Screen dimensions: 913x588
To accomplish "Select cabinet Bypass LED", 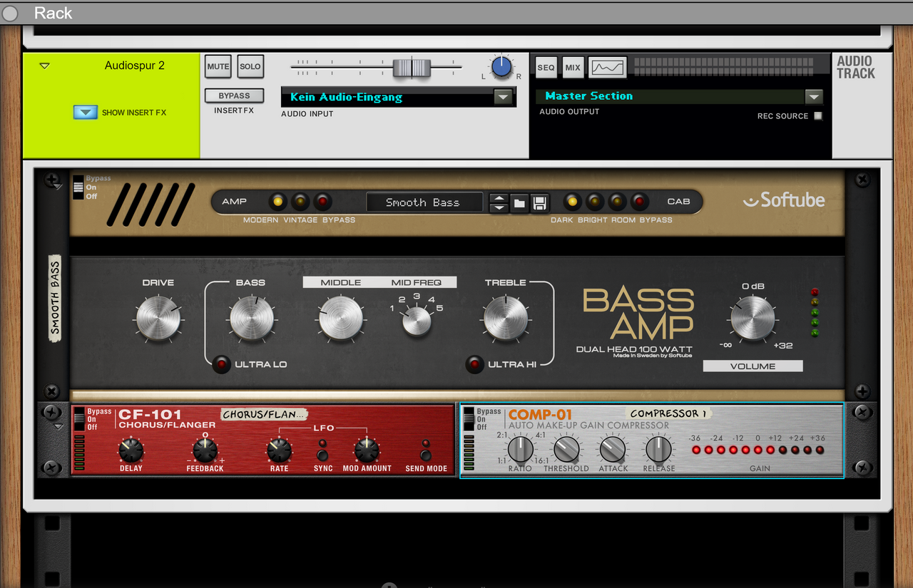I will [640, 202].
